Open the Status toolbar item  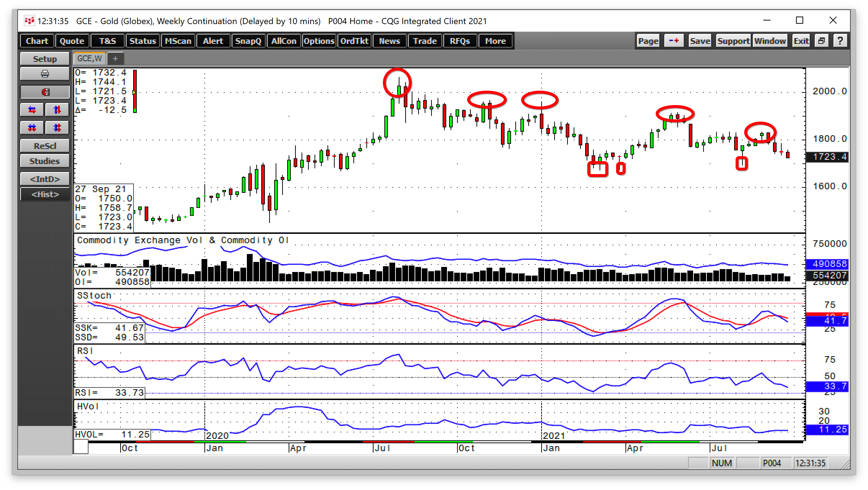click(143, 41)
